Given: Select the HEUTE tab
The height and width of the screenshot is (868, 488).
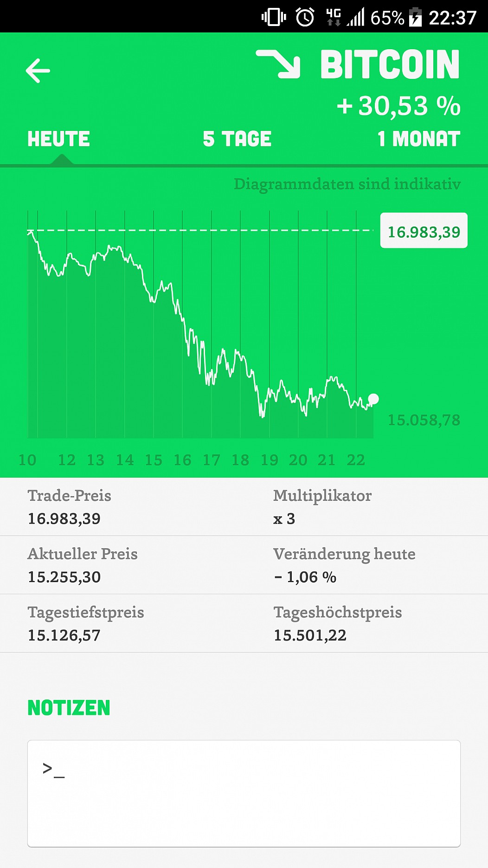Looking at the screenshot, I should [58, 139].
